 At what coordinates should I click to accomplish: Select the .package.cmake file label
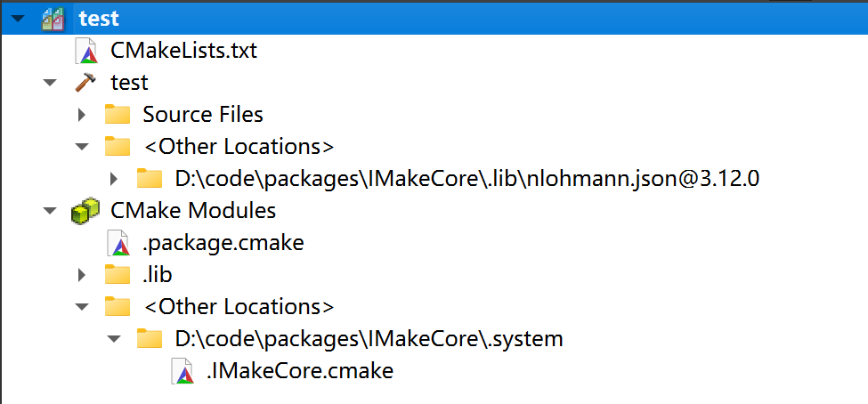tap(223, 243)
